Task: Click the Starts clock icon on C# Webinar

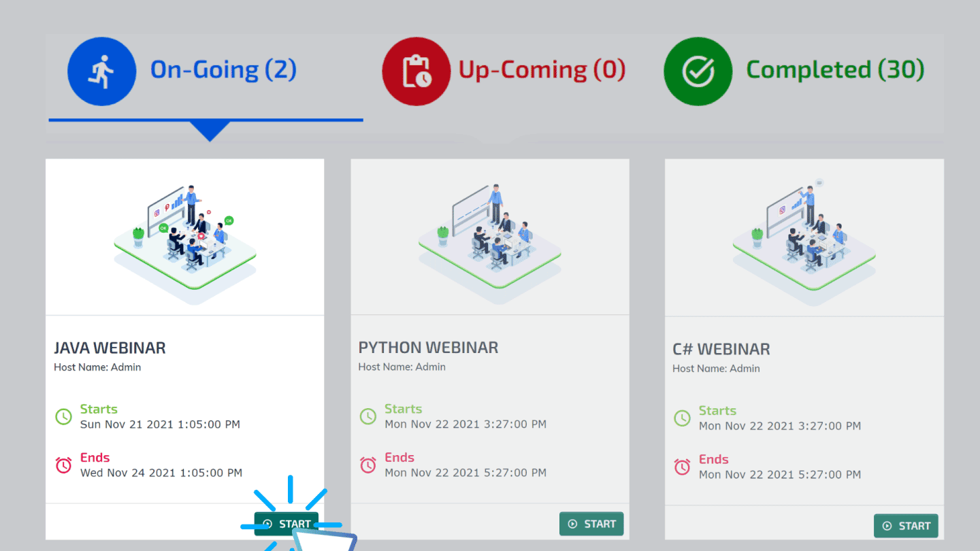Action: [x=683, y=418]
